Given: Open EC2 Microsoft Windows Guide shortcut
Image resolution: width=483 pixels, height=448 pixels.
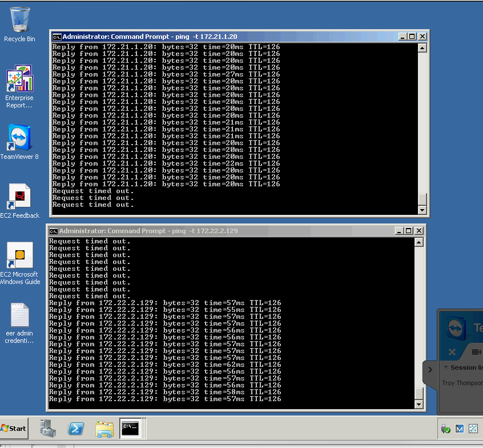Looking at the screenshot, I should point(20,263).
